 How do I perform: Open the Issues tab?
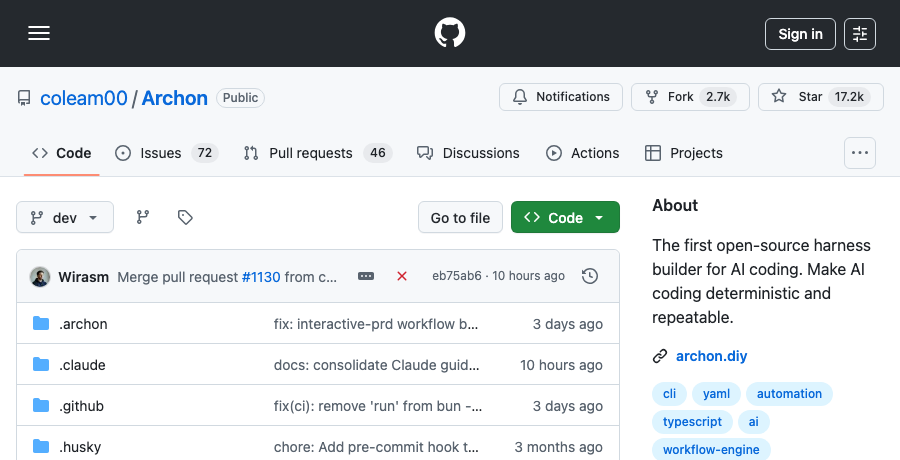(166, 153)
